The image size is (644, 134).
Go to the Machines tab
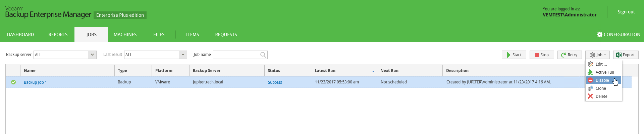pyautogui.click(x=125, y=35)
